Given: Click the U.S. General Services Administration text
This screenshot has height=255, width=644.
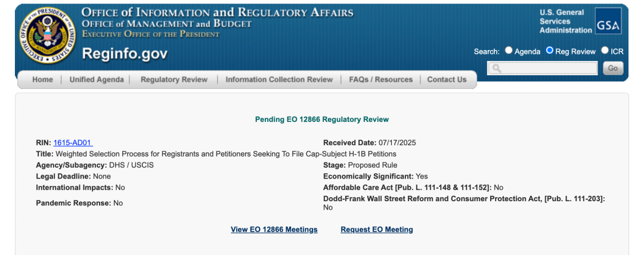Looking at the screenshot, I should pyautogui.click(x=565, y=21).
